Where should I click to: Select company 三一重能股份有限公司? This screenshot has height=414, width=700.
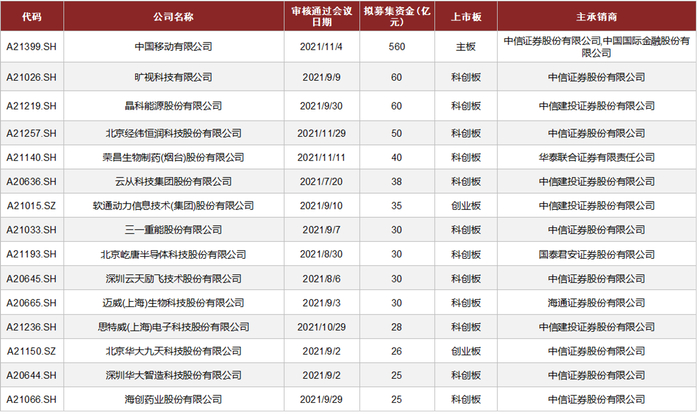(174, 230)
